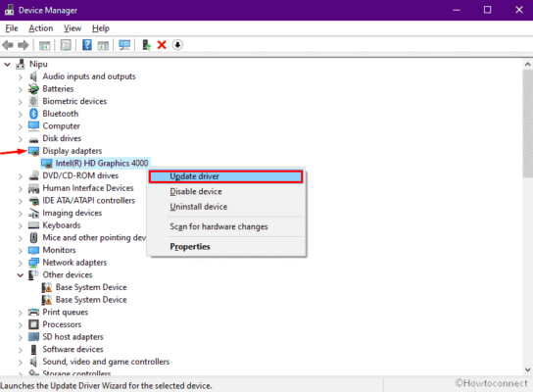Click the Print queues printer icon
Viewport: 533px width, 392px height.
pyautogui.click(x=33, y=312)
